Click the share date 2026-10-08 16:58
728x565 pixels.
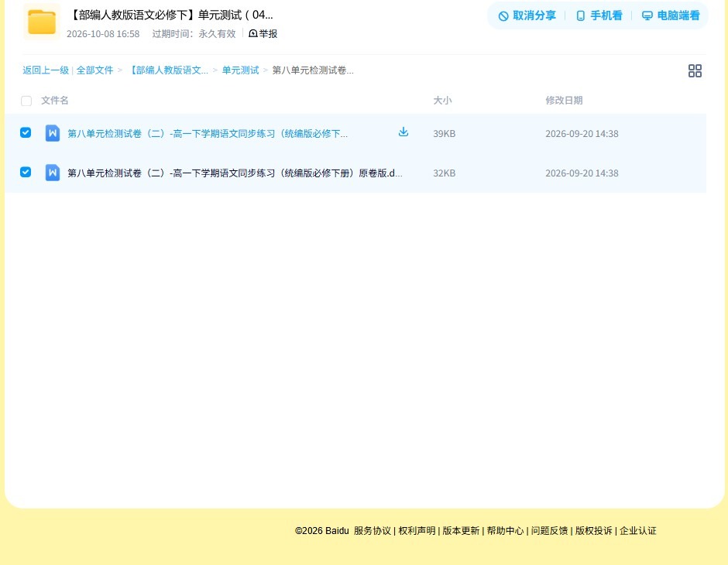[x=103, y=34]
